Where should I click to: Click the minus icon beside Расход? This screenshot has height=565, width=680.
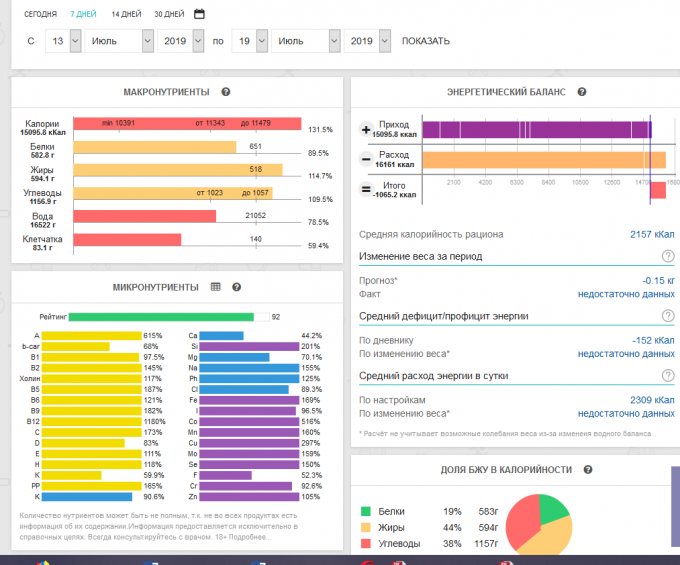pos(365,160)
